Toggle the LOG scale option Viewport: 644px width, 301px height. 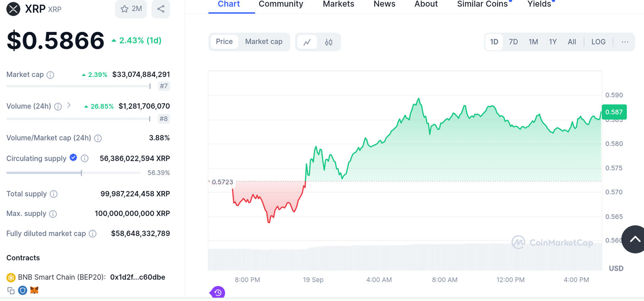598,42
